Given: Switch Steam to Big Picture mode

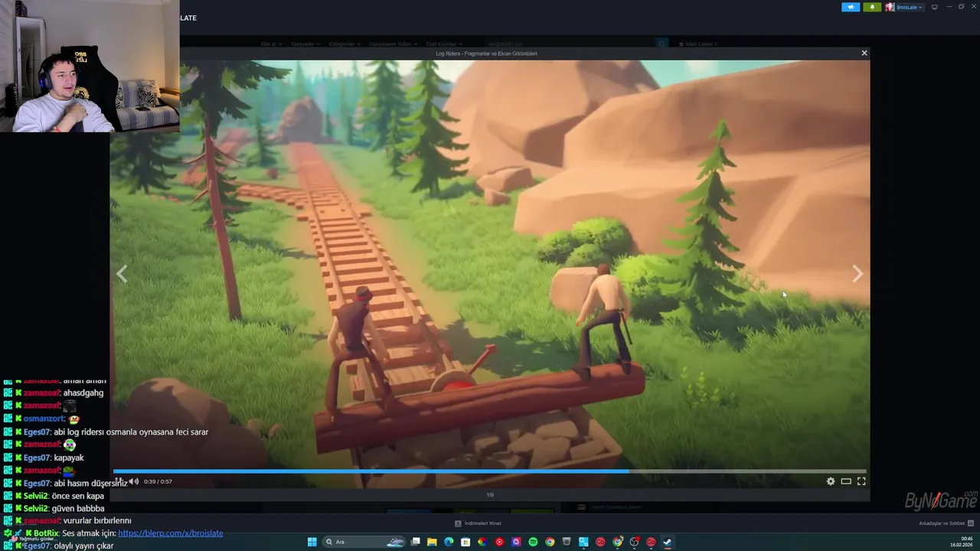Looking at the screenshot, I should coord(934,7).
